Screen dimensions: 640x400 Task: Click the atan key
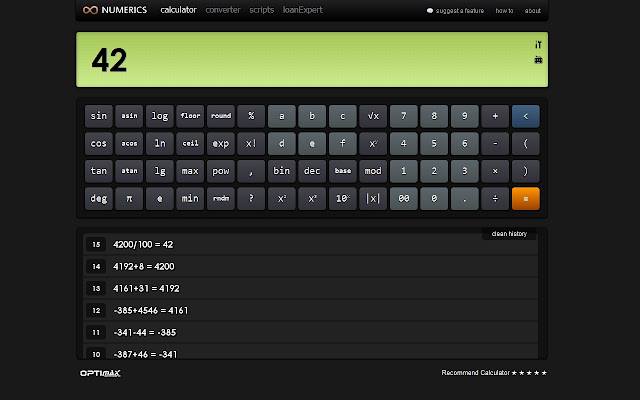coord(129,171)
